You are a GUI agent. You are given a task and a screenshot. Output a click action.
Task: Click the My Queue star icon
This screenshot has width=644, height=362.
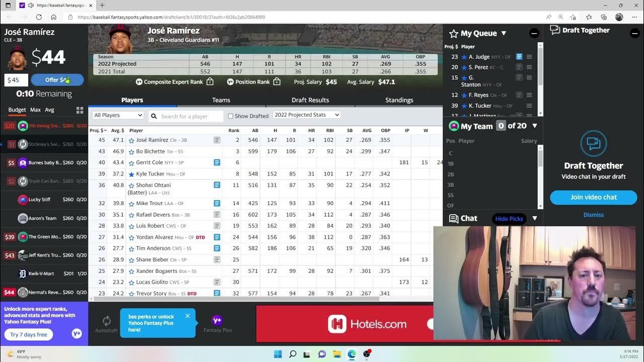pyautogui.click(x=453, y=34)
